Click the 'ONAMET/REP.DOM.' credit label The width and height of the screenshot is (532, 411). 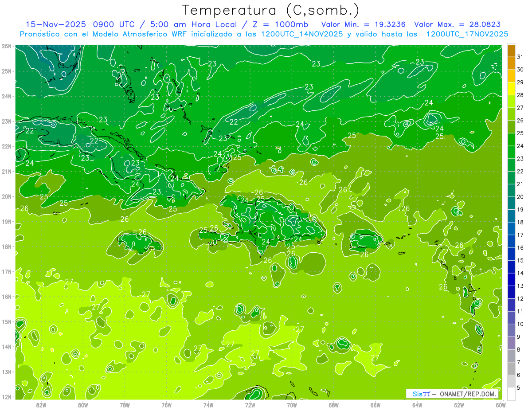point(468,394)
